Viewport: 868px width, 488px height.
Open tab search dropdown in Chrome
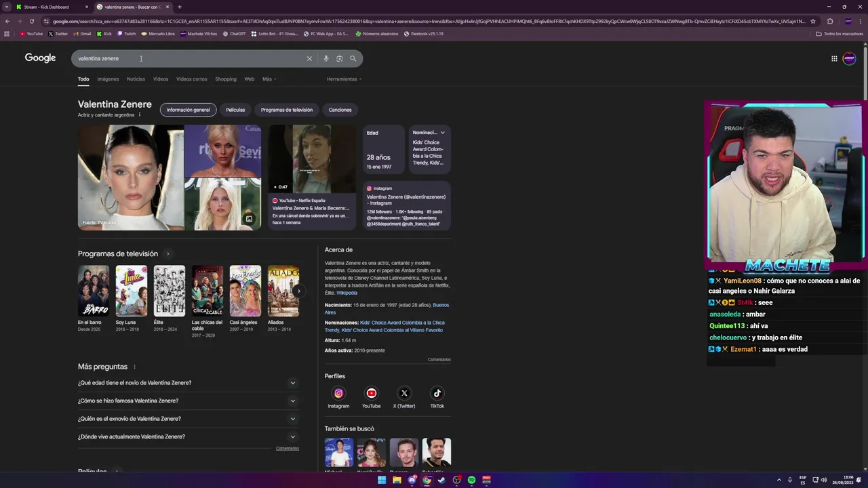coord(7,7)
